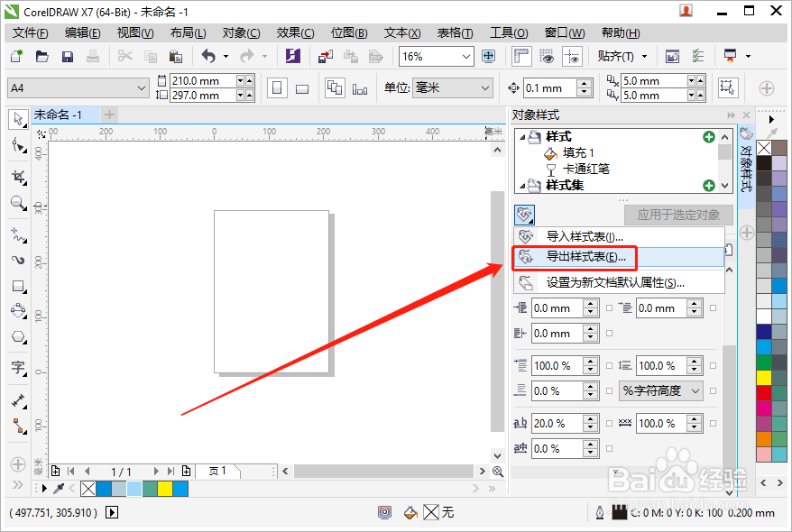Toggle checkbox next to first 0.0 mm indent
Image resolution: width=792 pixels, height=532 pixels.
pos(609,307)
